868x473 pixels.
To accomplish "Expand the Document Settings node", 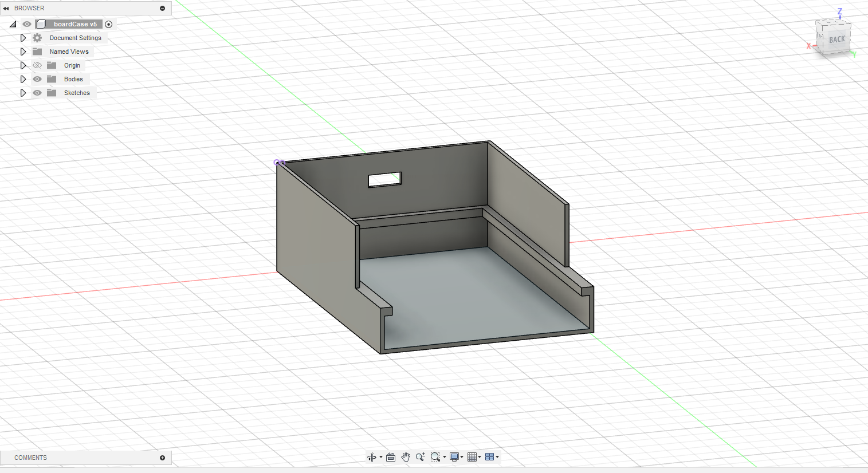I will click(x=23, y=38).
